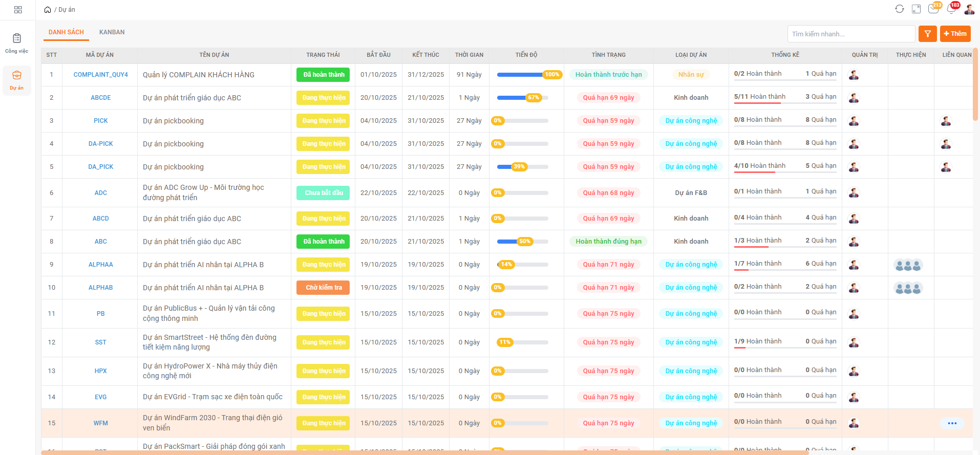Open the app grid menu icon
This screenshot has width=980, height=455.
pyautogui.click(x=18, y=10)
